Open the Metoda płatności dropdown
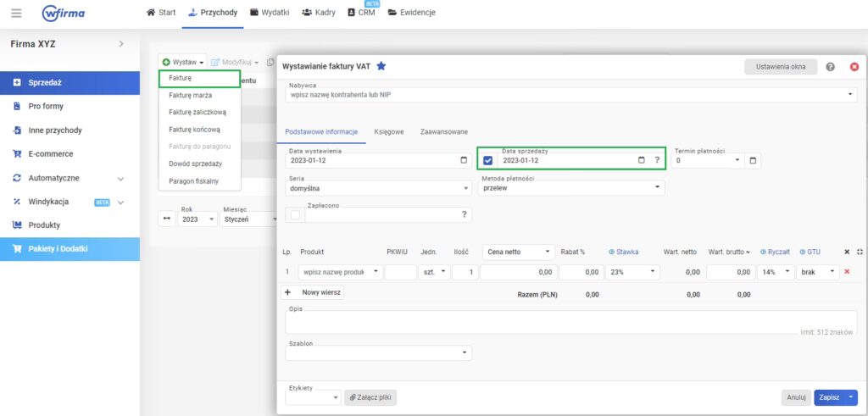The height and width of the screenshot is (416, 868). click(x=570, y=188)
